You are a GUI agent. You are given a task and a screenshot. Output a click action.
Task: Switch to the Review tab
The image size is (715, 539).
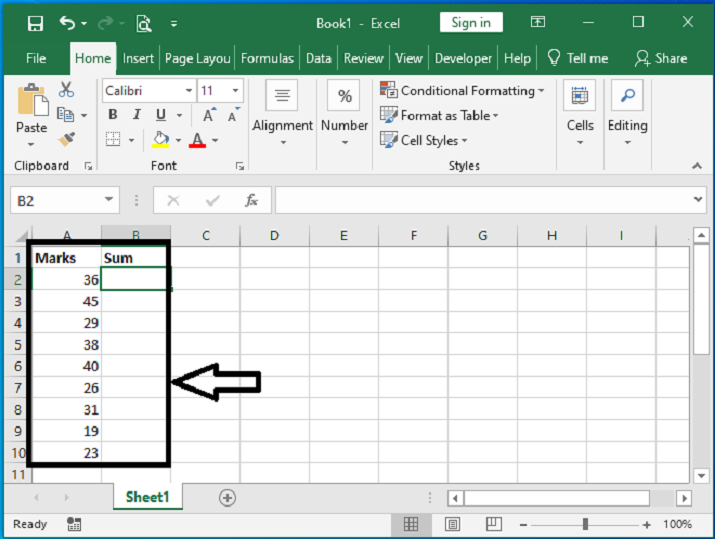coord(363,58)
